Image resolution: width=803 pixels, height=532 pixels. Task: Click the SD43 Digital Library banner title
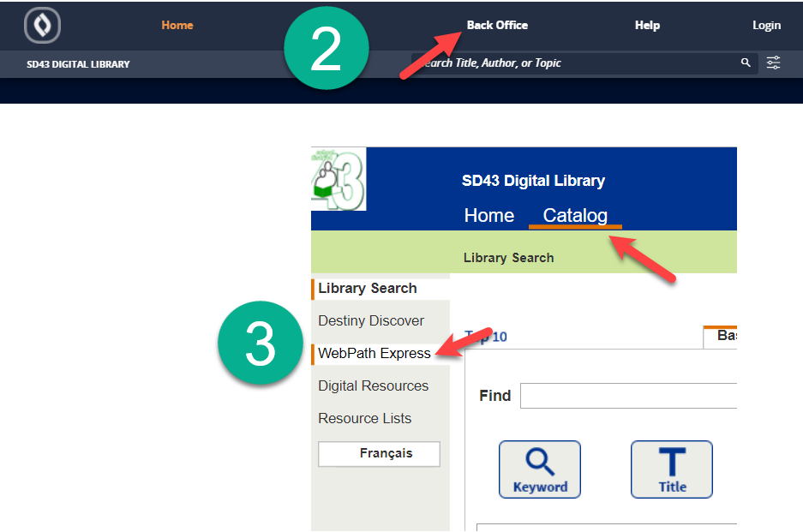[533, 180]
